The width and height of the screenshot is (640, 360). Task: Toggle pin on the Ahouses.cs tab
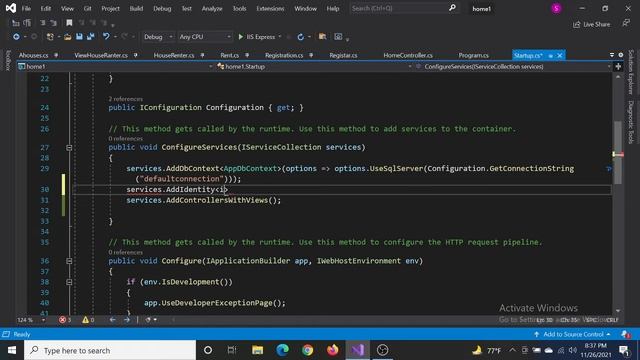point(56,55)
